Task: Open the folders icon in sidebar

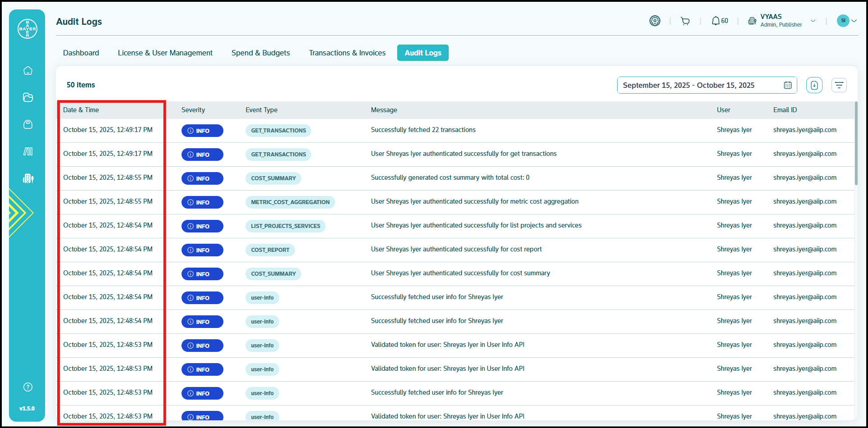Action: click(28, 97)
